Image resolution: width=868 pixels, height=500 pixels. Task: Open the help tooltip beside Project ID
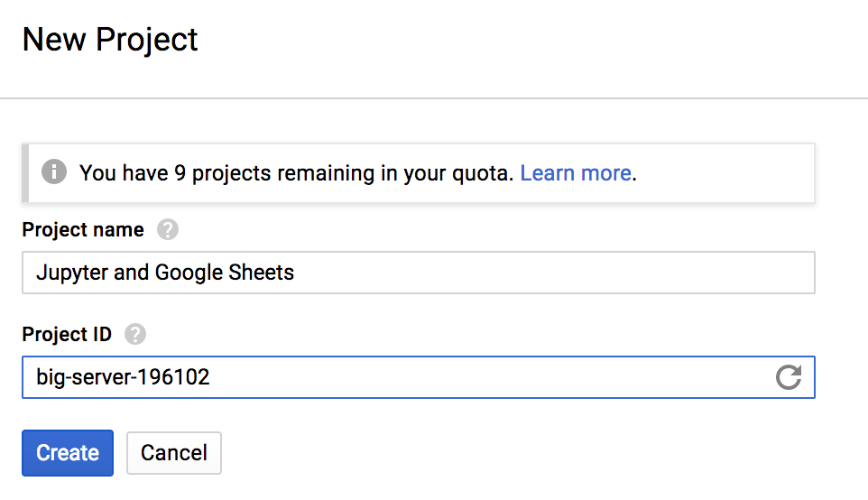coord(135,334)
